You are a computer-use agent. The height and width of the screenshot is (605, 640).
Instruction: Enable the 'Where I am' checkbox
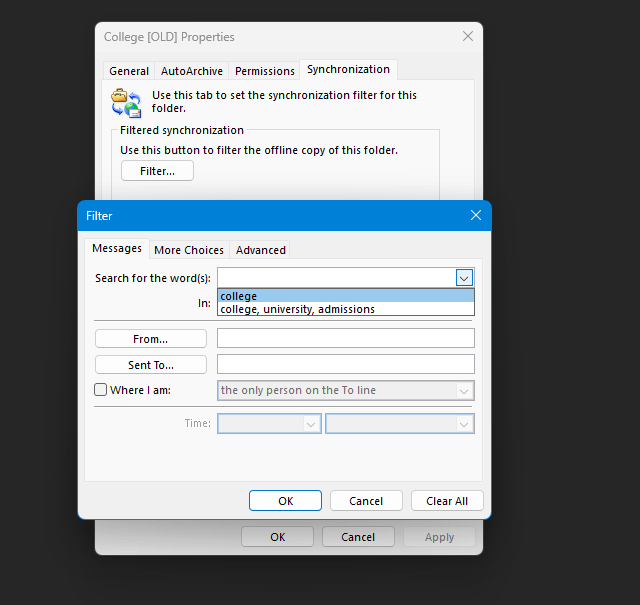(100, 389)
